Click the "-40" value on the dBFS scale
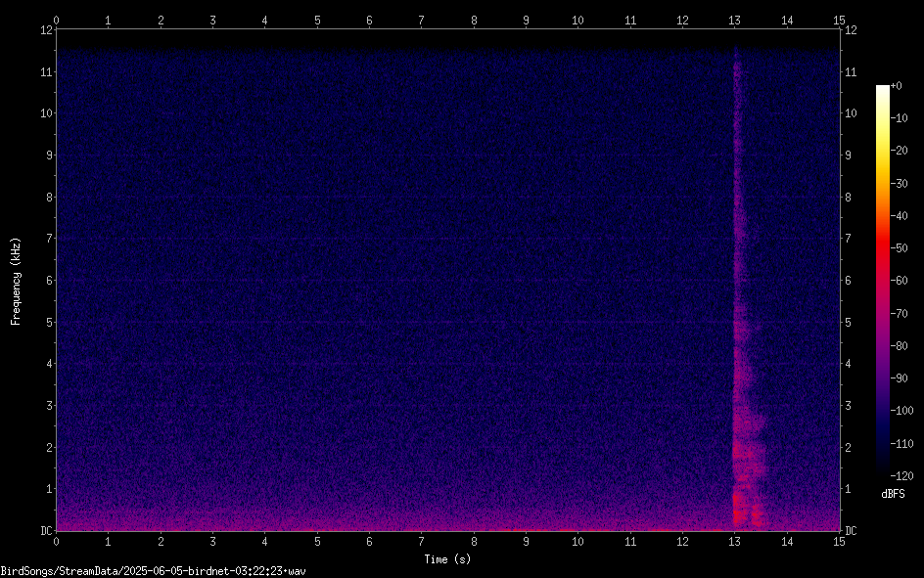Screen dimensions: 924x578 coord(900,216)
